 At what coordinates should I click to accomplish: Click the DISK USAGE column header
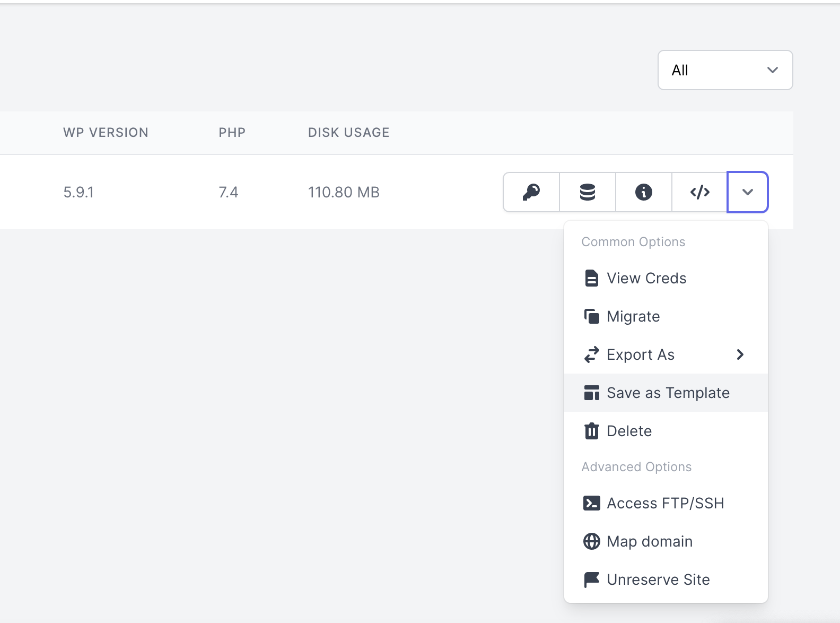349,133
